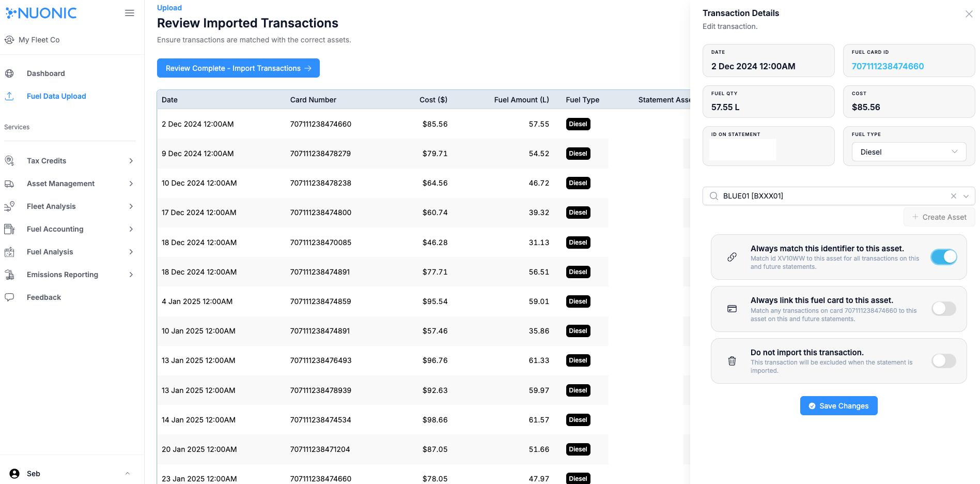This screenshot has height=484, width=980.
Task: Clear the BLUE01 asset selection with X
Action: pos(954,196)
